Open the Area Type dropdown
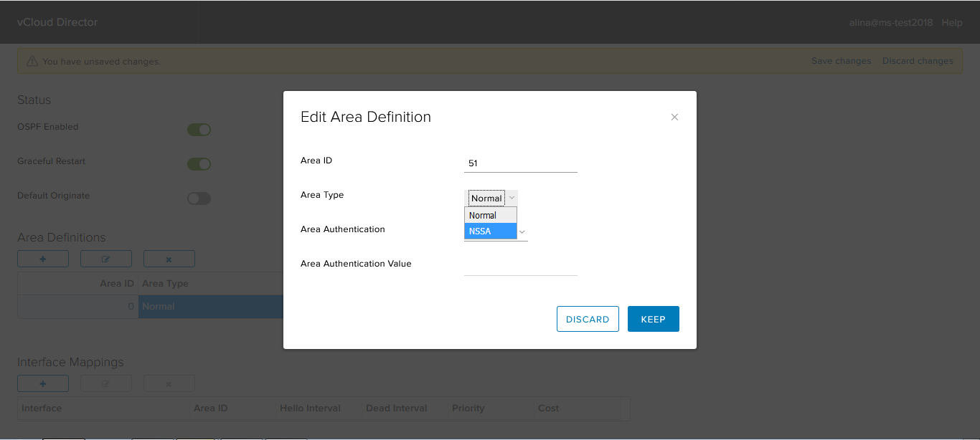Viewport: 980px width, 440px height. (x=492, y=199)
